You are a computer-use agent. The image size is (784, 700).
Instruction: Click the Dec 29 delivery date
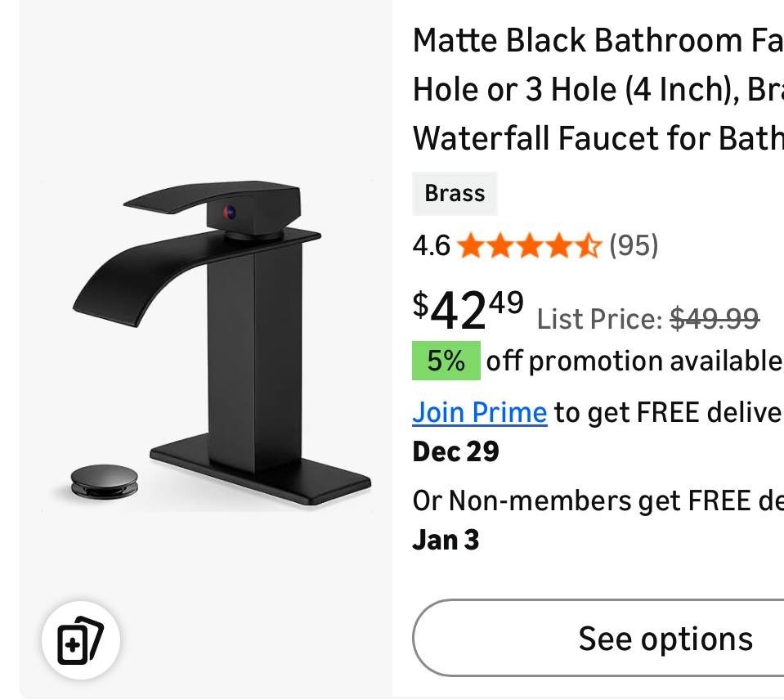pos(455,451)
